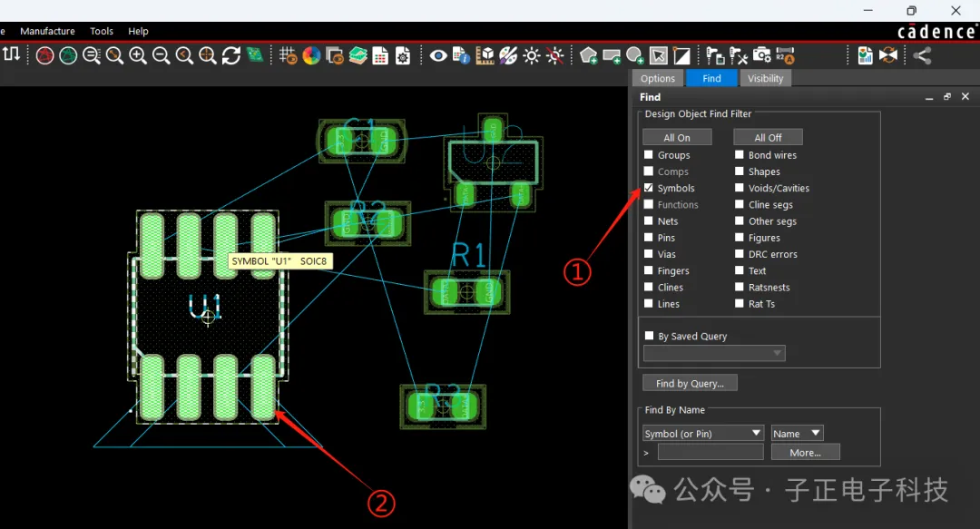Screen dimensions: 980x529
Task: Switch to the Visibility tab
Action: [x=766, y=78]
